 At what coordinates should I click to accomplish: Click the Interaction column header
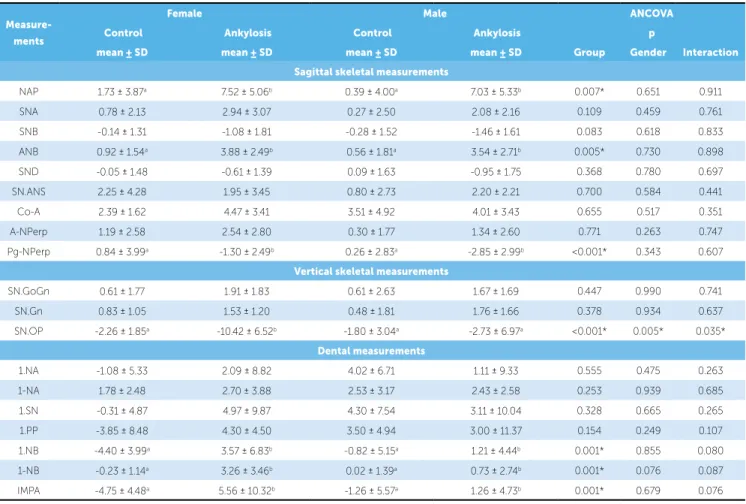710,52
